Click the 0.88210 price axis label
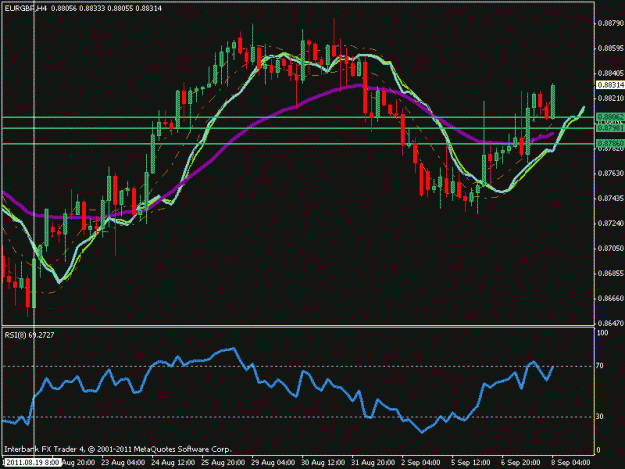625x469 pixels. (611, 98)
